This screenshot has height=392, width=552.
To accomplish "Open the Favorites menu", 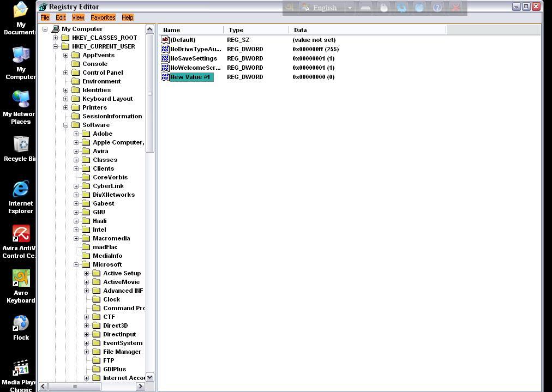I will pos(103,17).
